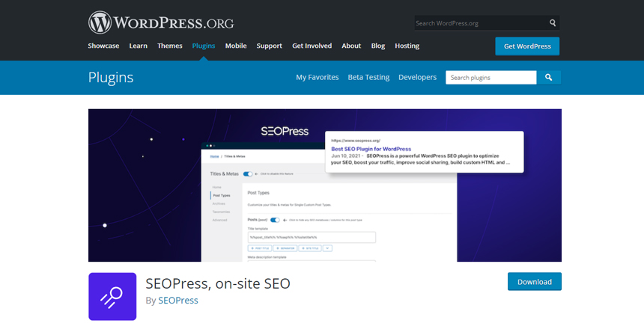The width and height of the screenshot is (644, 326).
Task: Open the Hosting page
Action: coord(407,46)
